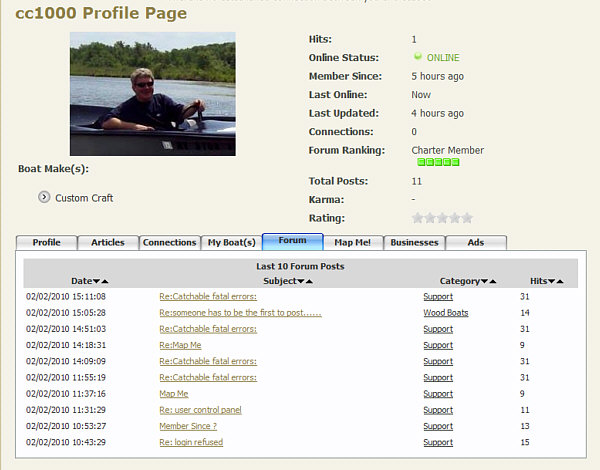Click the Charter Member forum ranking text
The image size is (600, 470).
pos(448,150)
